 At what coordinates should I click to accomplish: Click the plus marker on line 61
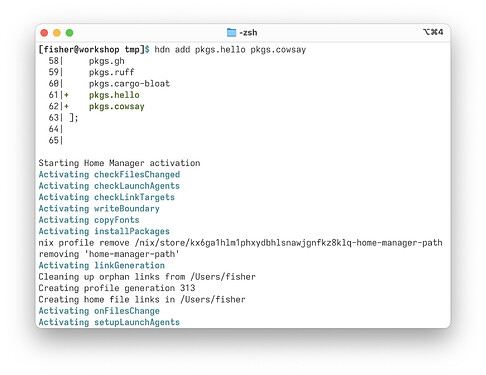point(66,95)
